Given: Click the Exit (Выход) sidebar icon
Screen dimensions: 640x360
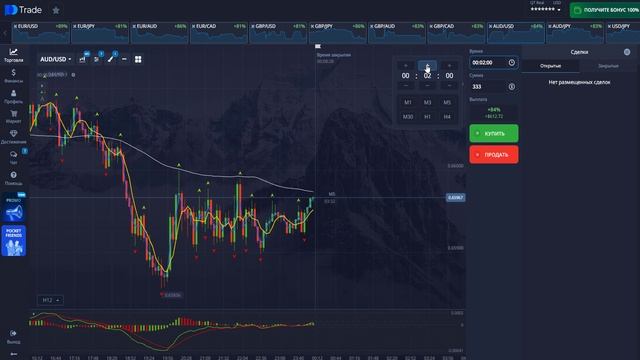Looking at the screenshot, I should (x=13, y=337).
